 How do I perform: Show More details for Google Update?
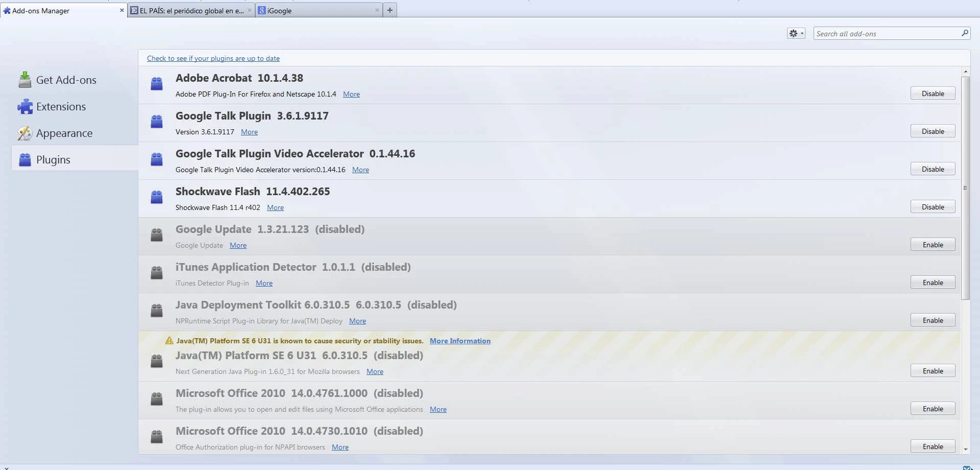[238, 245]
